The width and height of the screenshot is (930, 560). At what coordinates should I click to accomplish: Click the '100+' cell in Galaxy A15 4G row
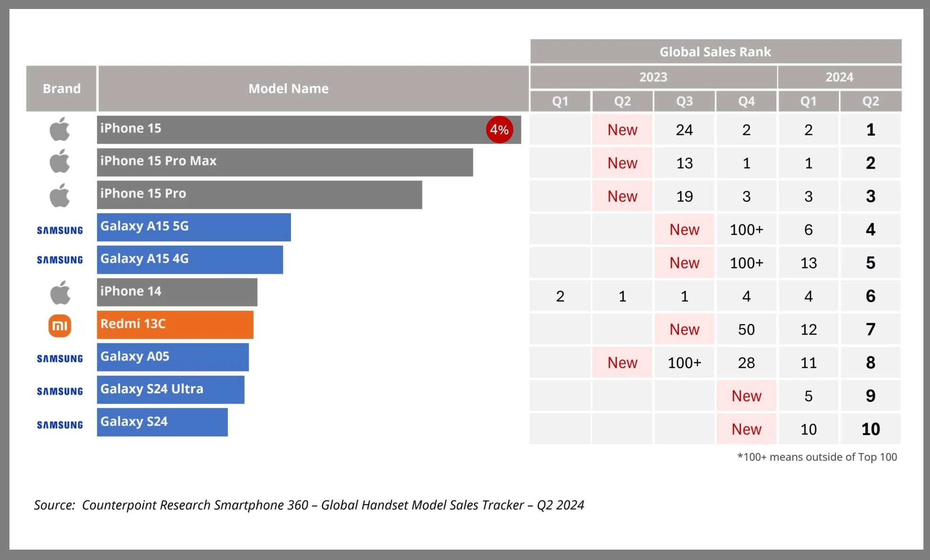(x=747, y=263)
